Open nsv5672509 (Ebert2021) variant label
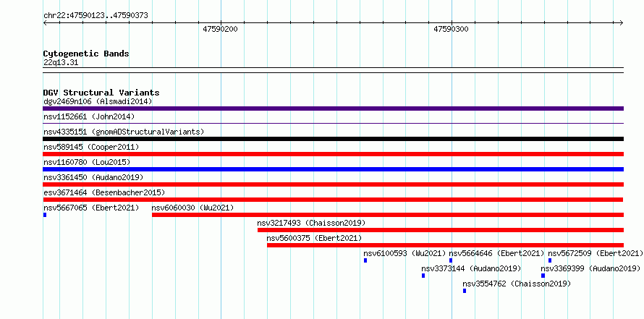This screenshot has width=644, height=319. (596, 253)
